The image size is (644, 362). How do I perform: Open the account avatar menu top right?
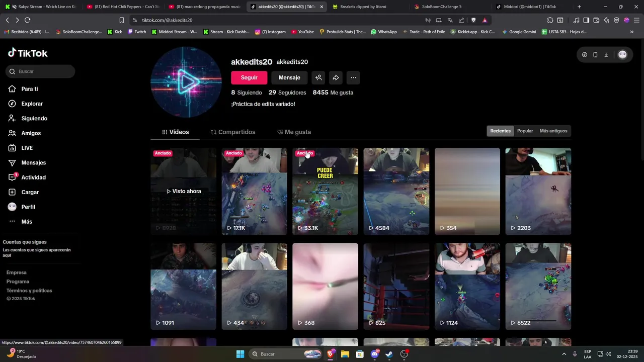tap(622, 55)
